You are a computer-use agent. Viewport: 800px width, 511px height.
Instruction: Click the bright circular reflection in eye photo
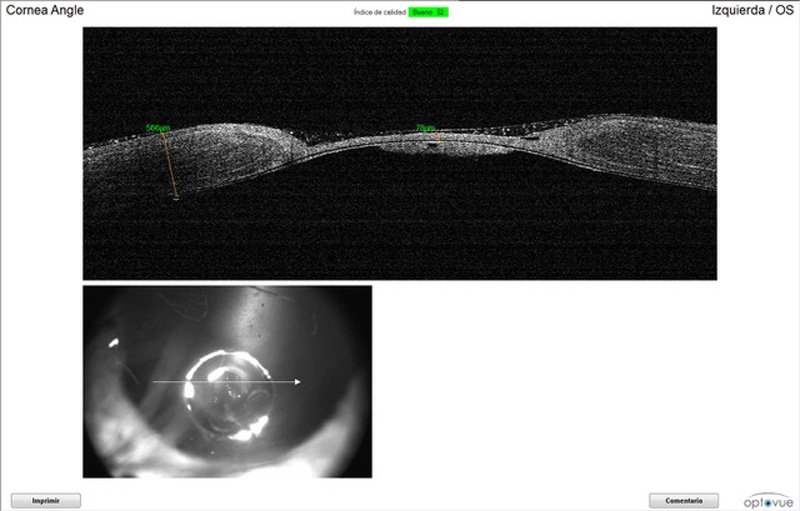tap(228, 392)
